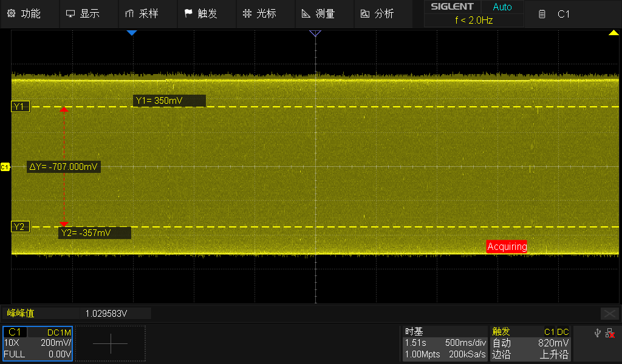Click the 边沿 edge trigger type label
The image size is (622, 364).
coord(501,354)
